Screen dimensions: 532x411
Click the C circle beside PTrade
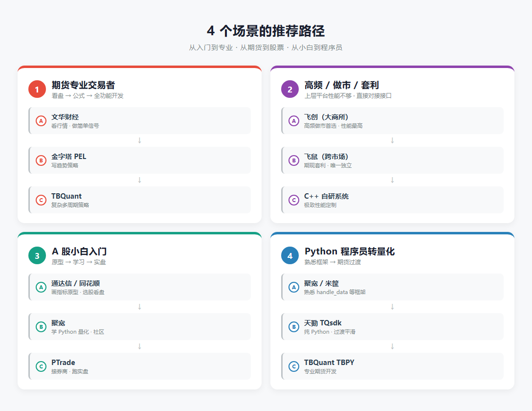click(x=41, y=366)
